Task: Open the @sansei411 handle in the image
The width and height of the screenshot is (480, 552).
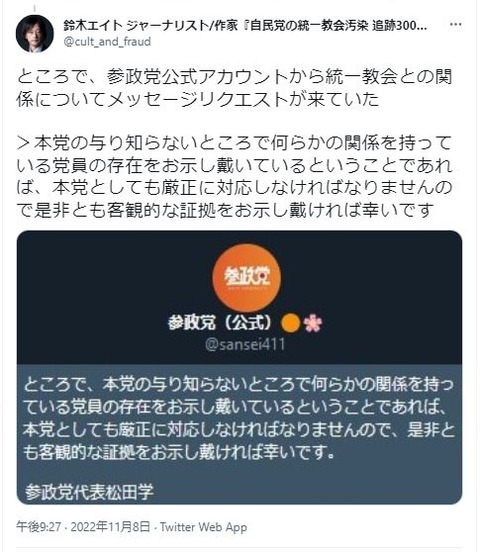Action: [x=245, y=344]
